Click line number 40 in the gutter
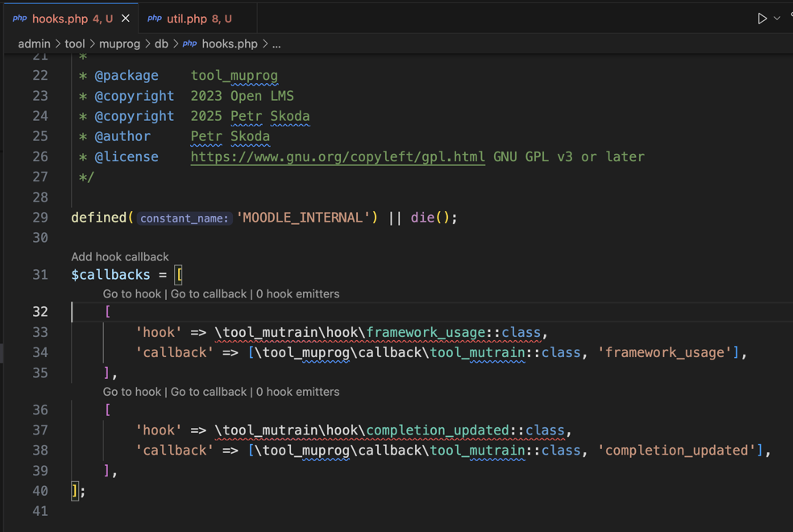 (40, 491)
